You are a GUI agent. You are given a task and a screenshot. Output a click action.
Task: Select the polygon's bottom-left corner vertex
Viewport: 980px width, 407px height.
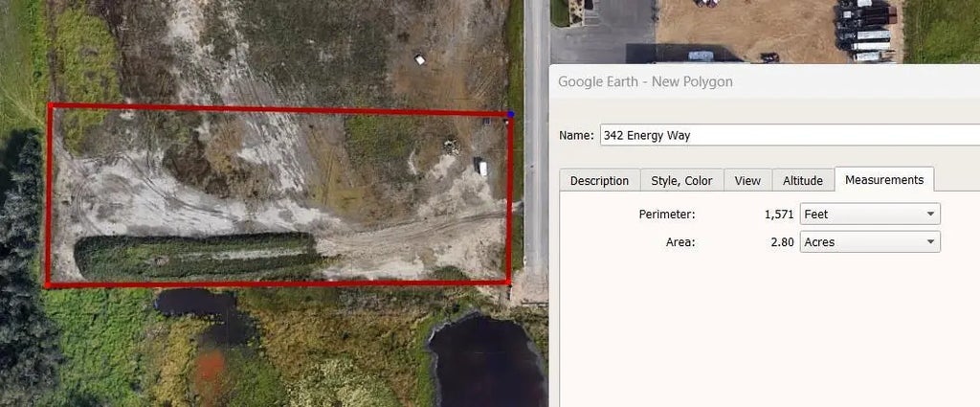[x=47, y=284]
